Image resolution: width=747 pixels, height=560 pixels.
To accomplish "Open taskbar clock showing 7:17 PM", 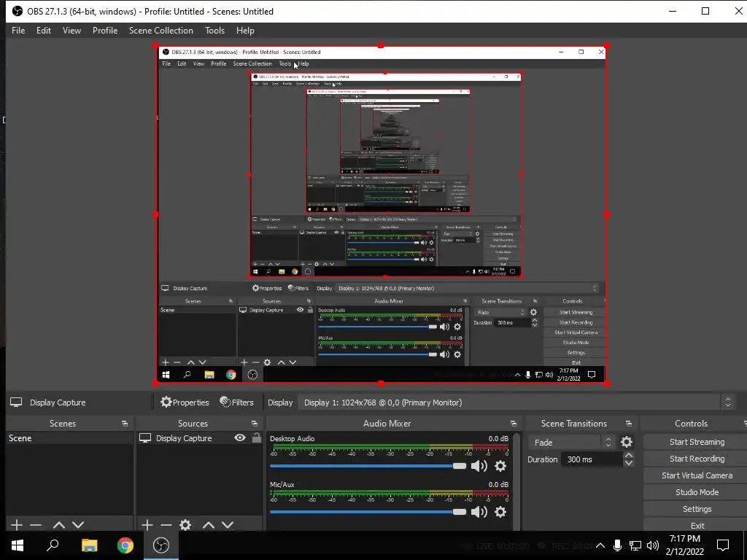I will (x=684, y=545).
